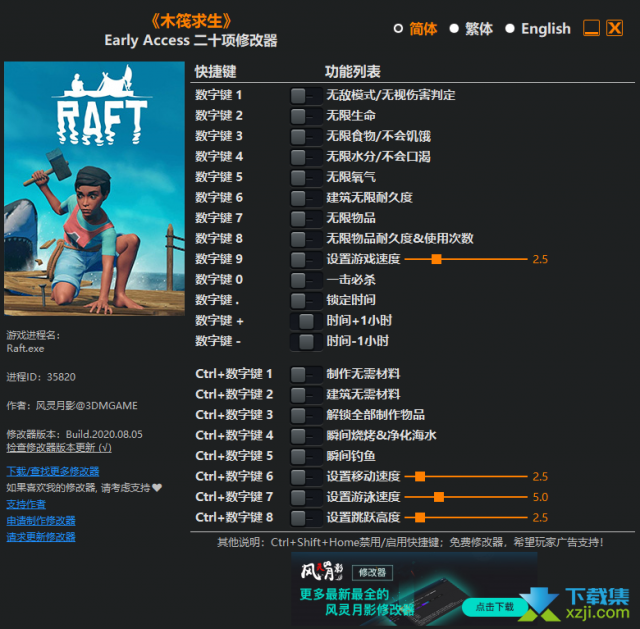640x629 pixels.
Task: Click the Build.2020.08.05 version text
Action: point(104,434)
